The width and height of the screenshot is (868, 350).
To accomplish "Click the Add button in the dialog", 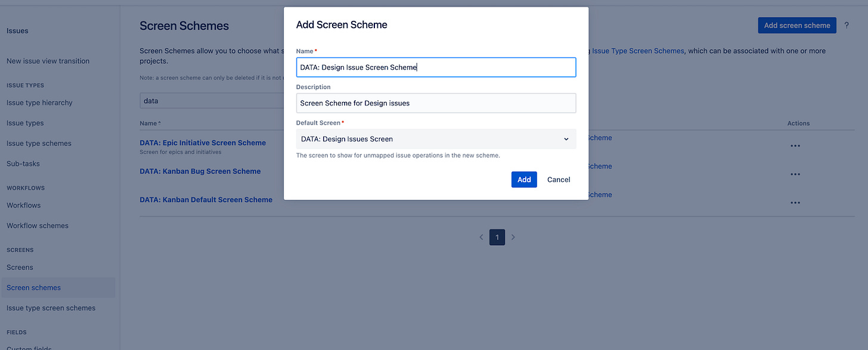I will click(x=523, y=179).
